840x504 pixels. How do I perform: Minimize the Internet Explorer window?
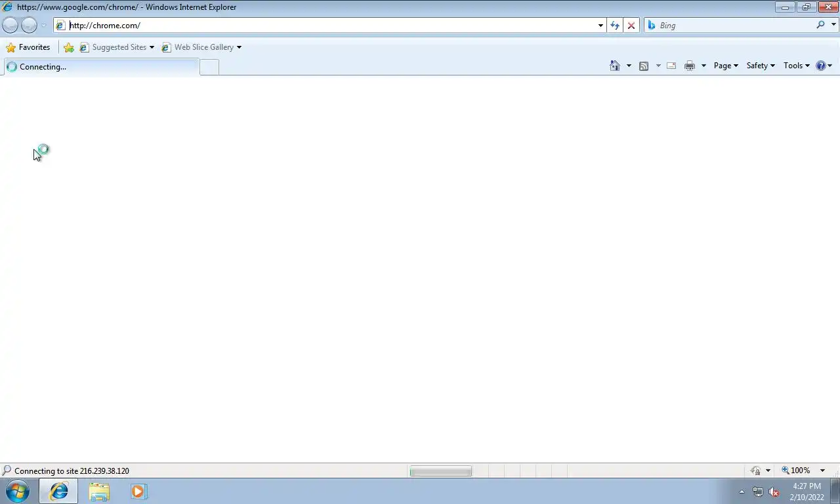coord(785,7)
